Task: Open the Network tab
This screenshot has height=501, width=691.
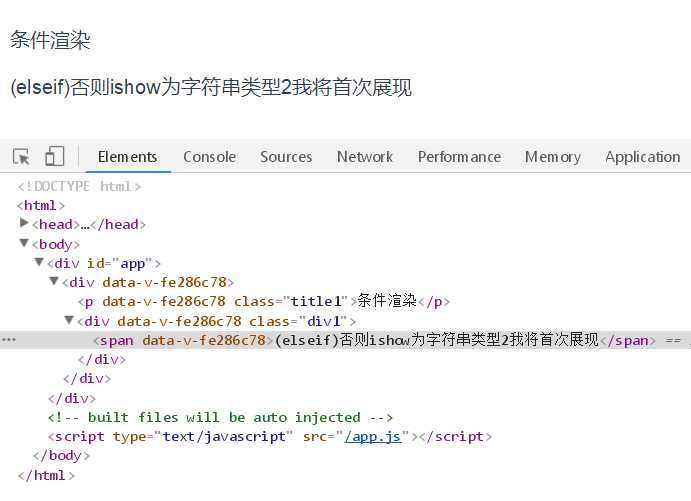Action: coord(365,157)
